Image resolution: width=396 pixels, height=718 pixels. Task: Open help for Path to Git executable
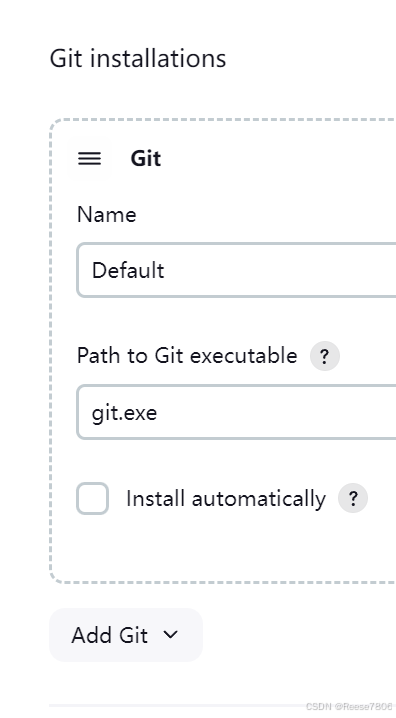pyautogui.click(x=325, y=356)
